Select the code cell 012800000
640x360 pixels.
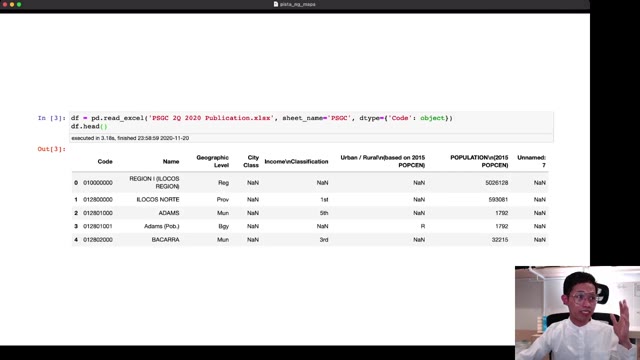coord(98,200)
